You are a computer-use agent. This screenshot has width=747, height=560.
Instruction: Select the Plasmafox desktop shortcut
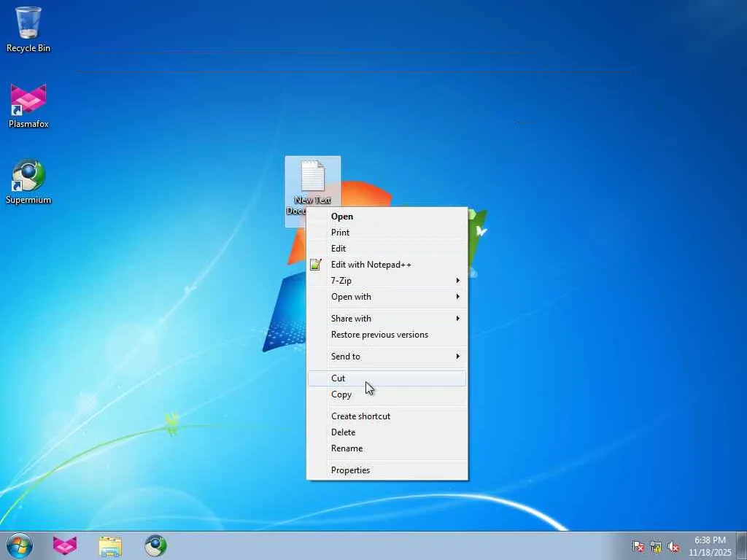click(x=28, y=106)
